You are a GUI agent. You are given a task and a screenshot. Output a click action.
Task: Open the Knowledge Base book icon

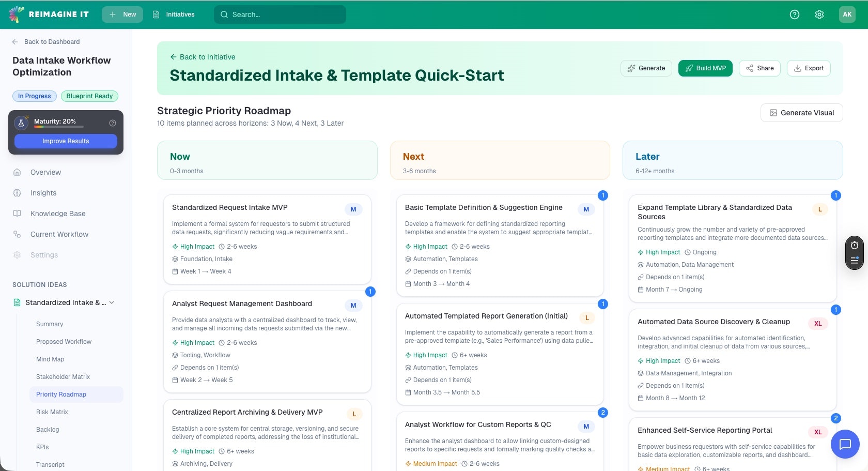click(x=16, y=214)
